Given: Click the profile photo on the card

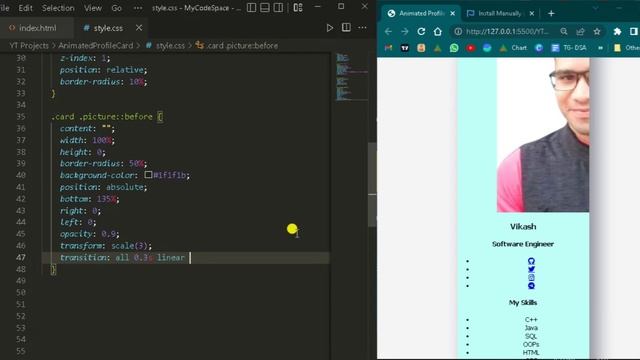Looking at the screenshot, I should 543,135.
